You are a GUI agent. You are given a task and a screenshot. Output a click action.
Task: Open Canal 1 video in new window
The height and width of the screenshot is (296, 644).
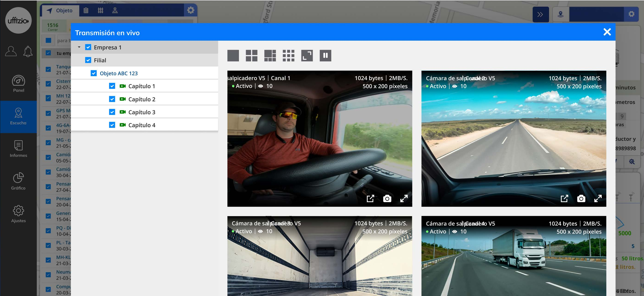pyautogui.click(x=370, y=199)
